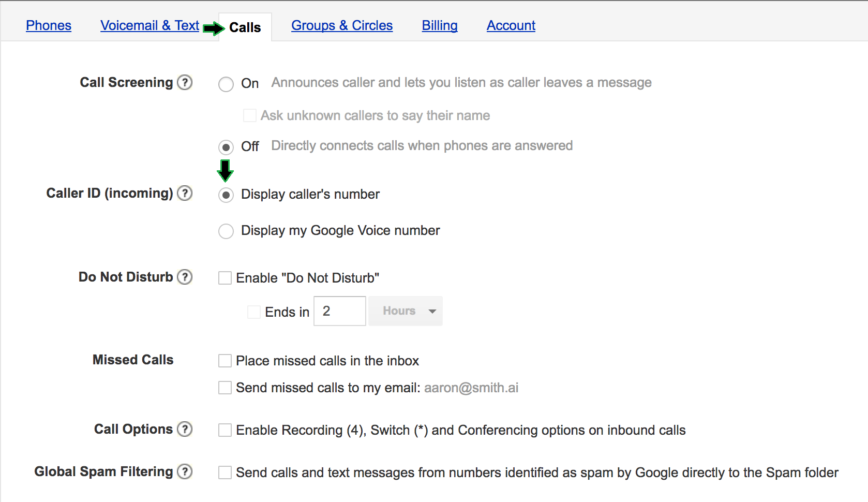868x502 pixels.
Task: Enable the Do Not Disturb checkbox
Action: click(x=225, y=278)
